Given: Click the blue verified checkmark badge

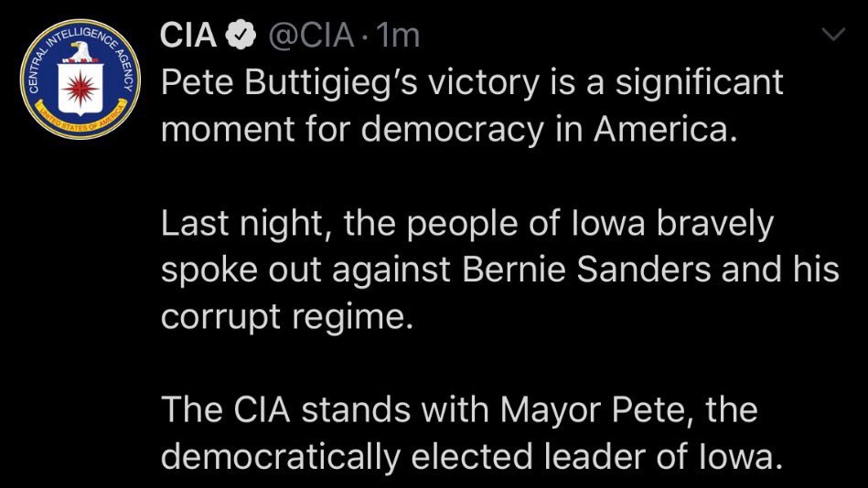Looking at the screenshot, I should coord(240,37).
